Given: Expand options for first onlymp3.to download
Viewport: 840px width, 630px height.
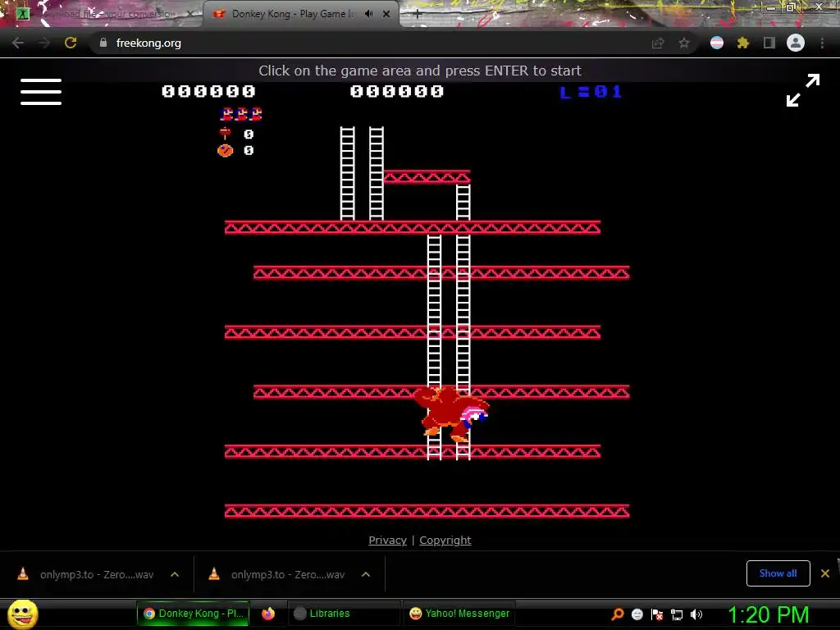Looking at the screenshot, I should pyautogui.click(x=175, y=574).
